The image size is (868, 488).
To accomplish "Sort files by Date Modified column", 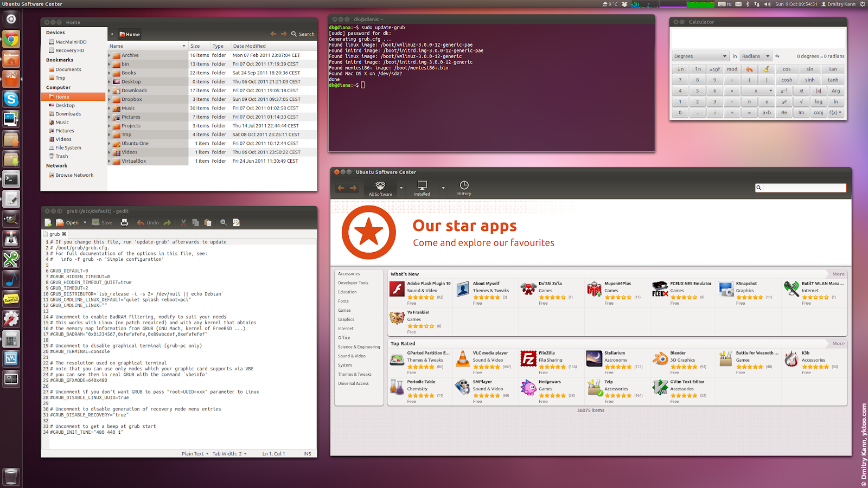I will click(x=273, y=46).
